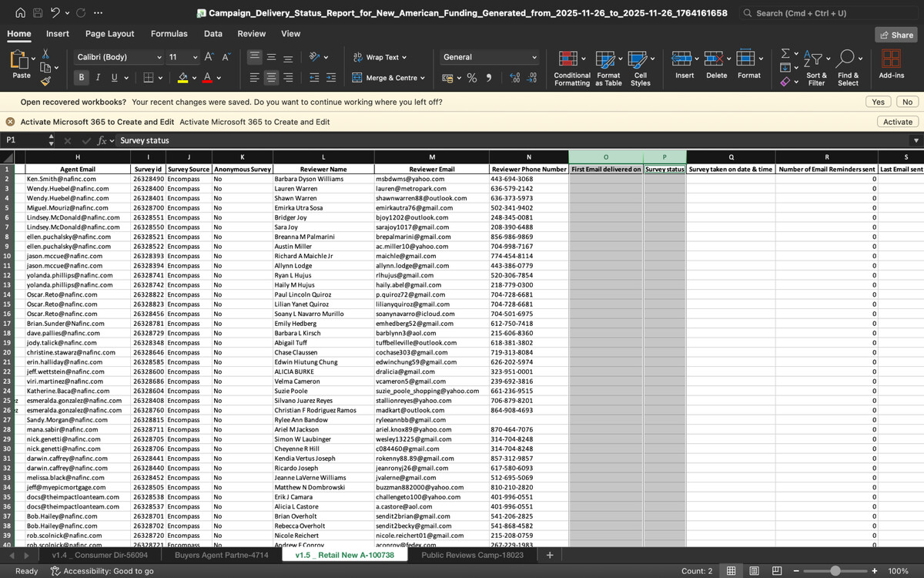Click Yes to open recovered workbooks
924x578 pixels.
click(x=878, y=102)
